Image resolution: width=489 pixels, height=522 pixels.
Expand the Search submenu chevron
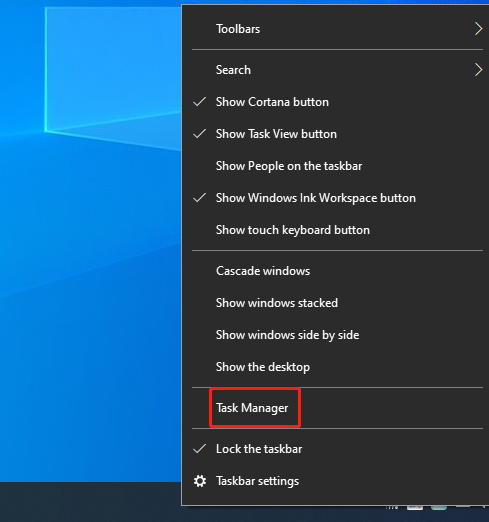478,70
